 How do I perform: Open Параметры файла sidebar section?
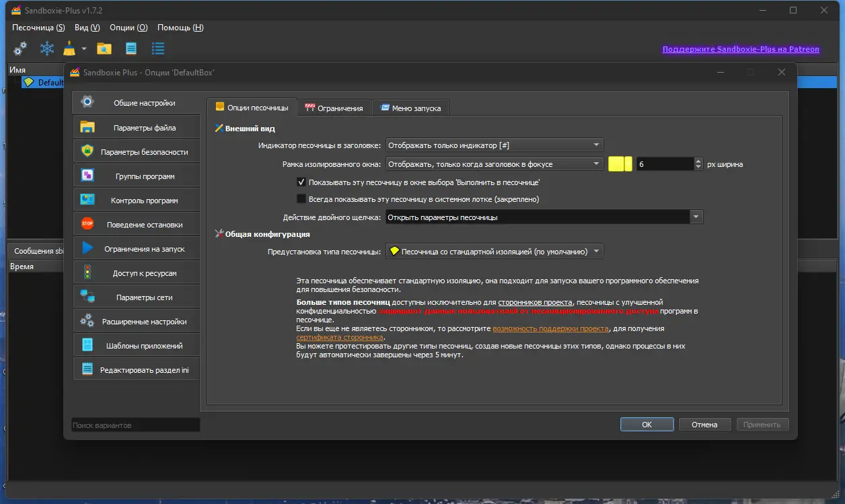(137, 128)
